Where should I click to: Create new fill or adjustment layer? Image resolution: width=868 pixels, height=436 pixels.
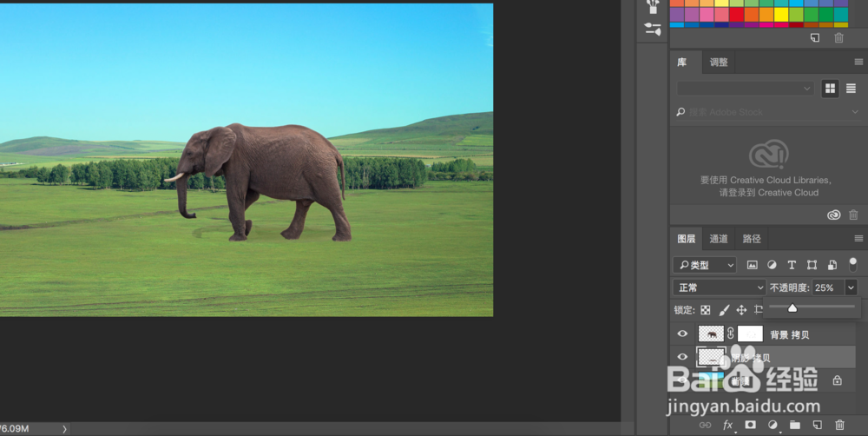click(773, 425)
